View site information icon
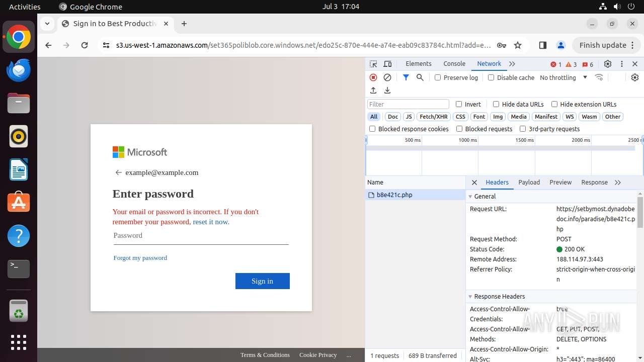644x362 pixels. (106, 45)
